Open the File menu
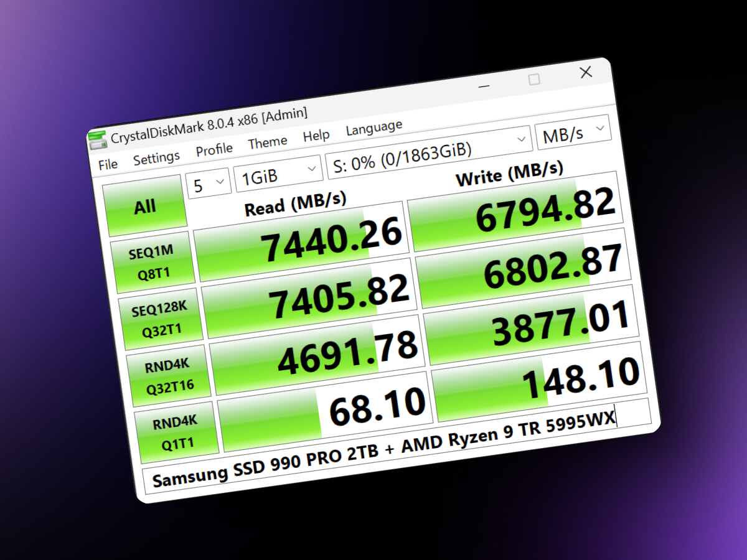 [x=108, y=164]
